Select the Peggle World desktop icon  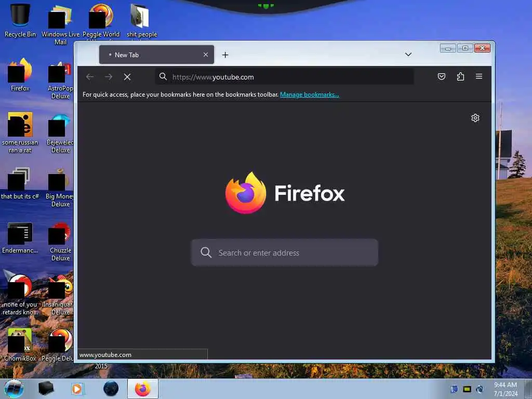point(101,21)
